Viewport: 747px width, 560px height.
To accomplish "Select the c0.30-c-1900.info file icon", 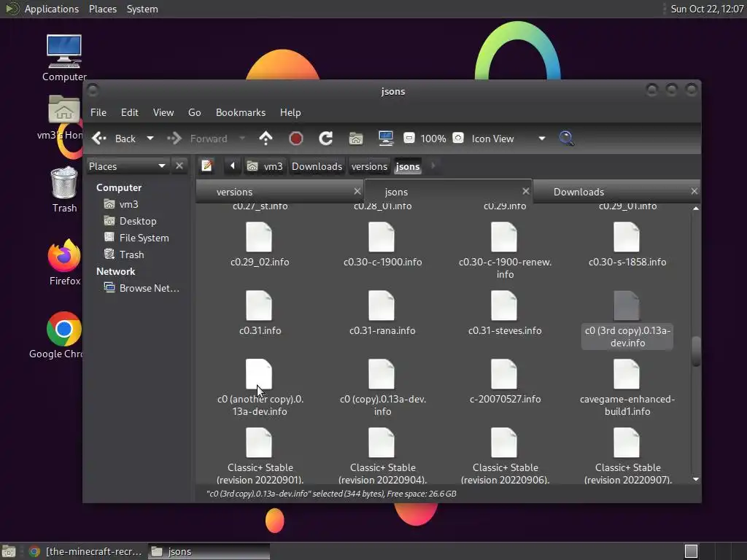I will tap(381, 237).
